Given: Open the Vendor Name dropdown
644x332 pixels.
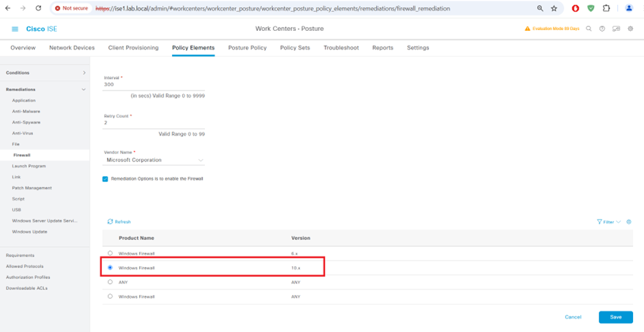Looking at the screenshot, I should tap(153, 160).
